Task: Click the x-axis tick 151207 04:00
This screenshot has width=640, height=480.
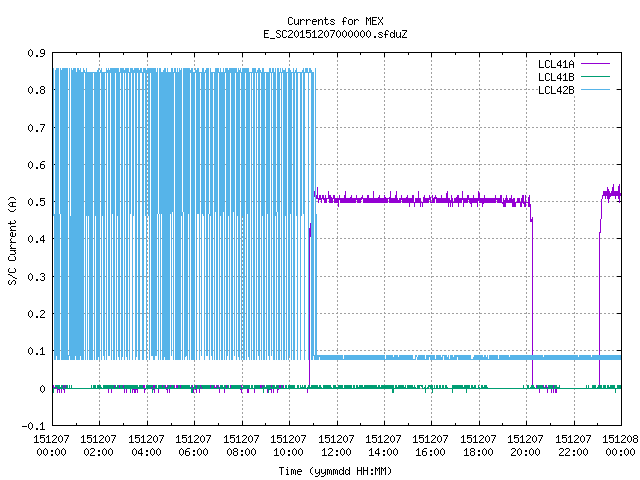Action: point(146,445)
